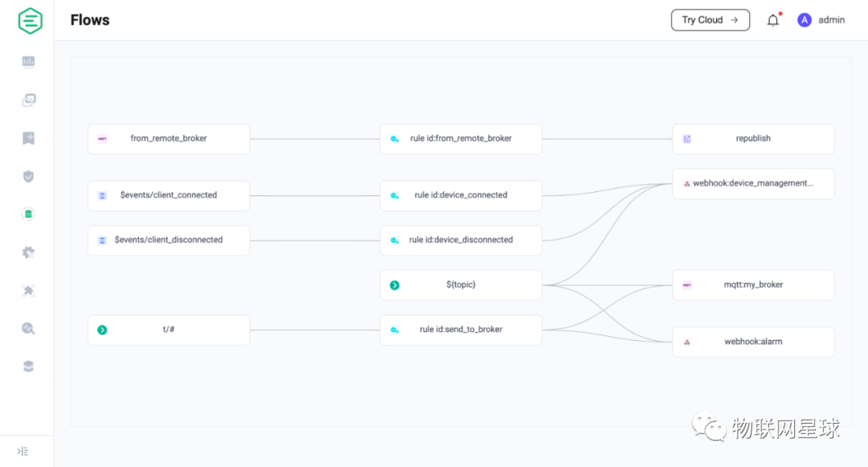Image resolution: width=868 pixels, height=467 pixels.
Task: Click the $events/client_connected node
Action: [169, 195]
